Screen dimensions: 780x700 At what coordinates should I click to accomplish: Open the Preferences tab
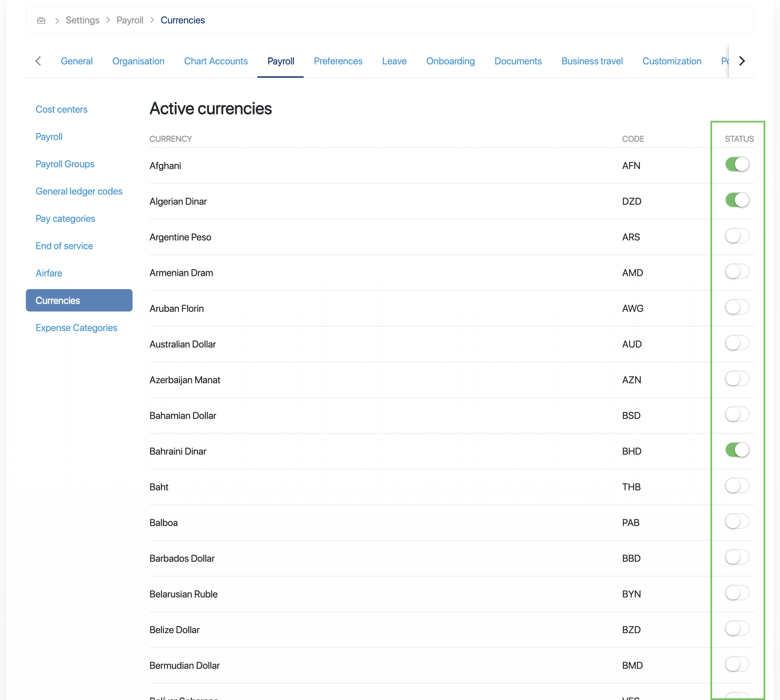pos(338,61)
